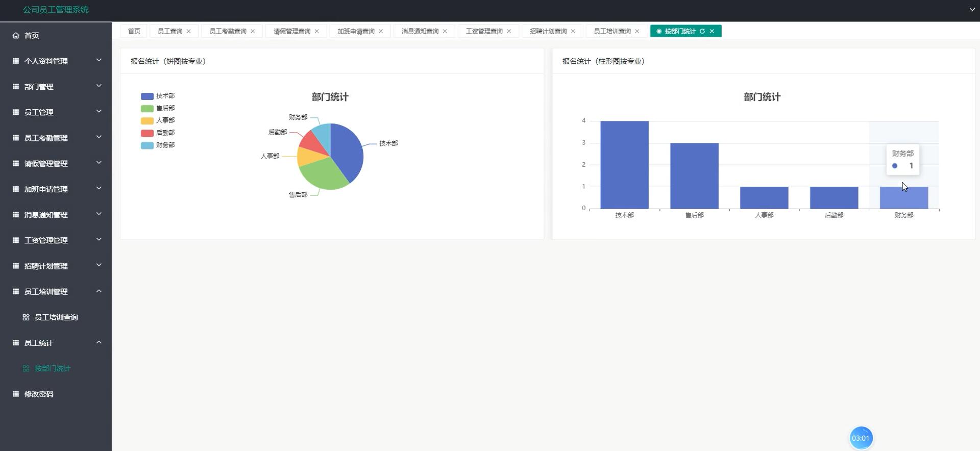980x451 pixels.
Task: Toggle 售后部 series in pie legend
Action: click(x=158, y=108)
